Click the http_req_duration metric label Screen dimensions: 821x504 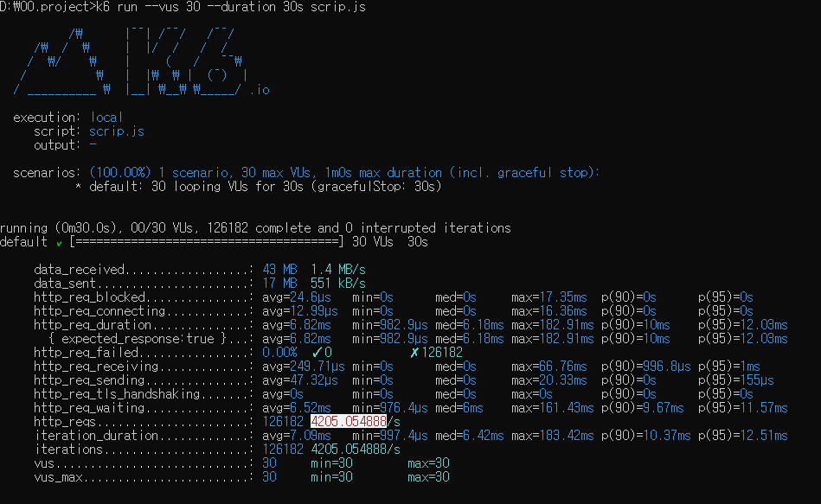click(93, 325)
